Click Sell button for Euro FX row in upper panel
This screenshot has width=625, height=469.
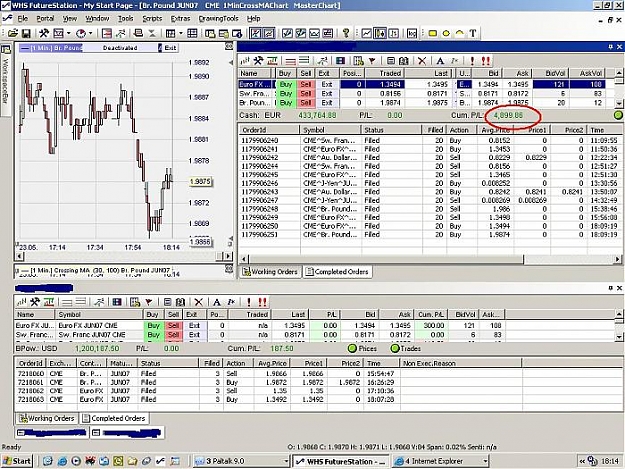tap(305, 84)
